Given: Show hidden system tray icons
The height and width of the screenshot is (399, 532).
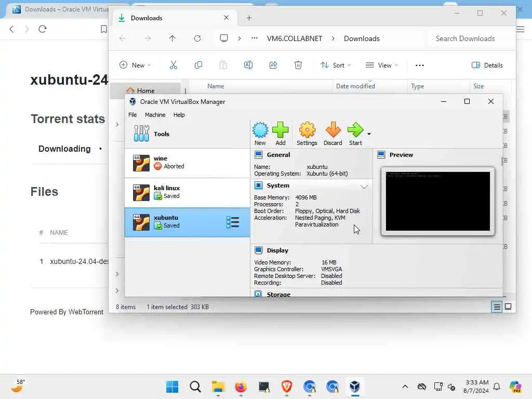Looking at the screenshot, I should pyautogui.click(x=405, y=387).
